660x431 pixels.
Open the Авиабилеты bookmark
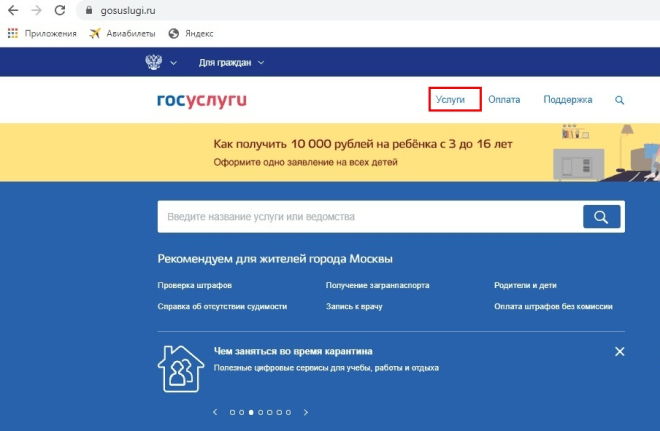[122, 34]
